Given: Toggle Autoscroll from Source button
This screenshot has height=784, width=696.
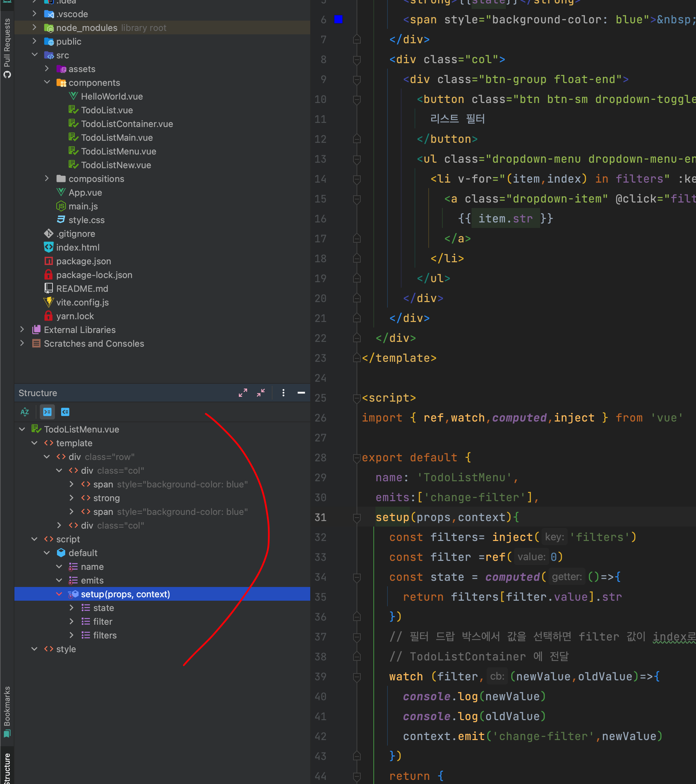Looking at the screenshot, I should coord(65,412).
